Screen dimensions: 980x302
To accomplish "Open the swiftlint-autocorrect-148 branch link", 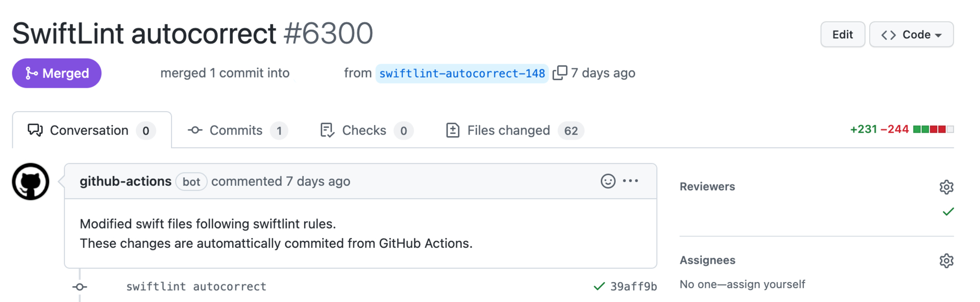I will (x=461, y=73).
